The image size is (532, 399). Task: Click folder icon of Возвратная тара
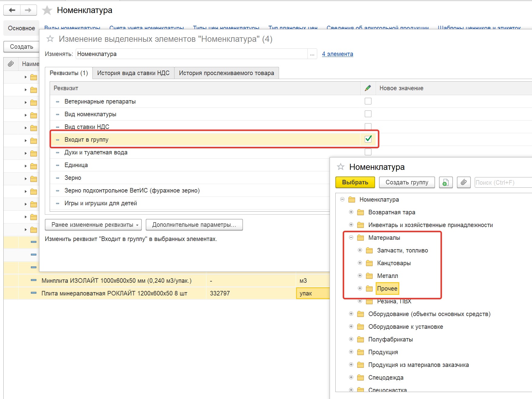[361, 212]
